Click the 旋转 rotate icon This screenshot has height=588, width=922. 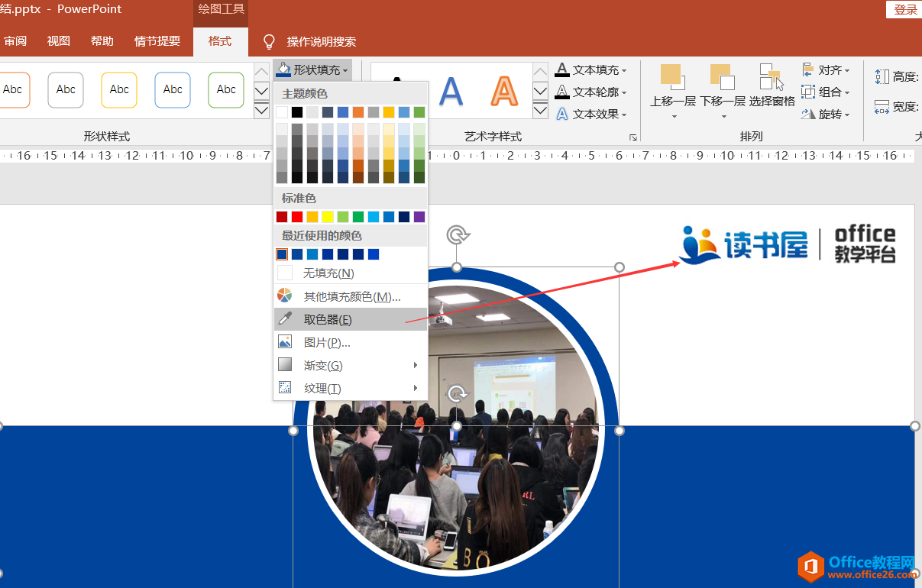click(808, 114)
